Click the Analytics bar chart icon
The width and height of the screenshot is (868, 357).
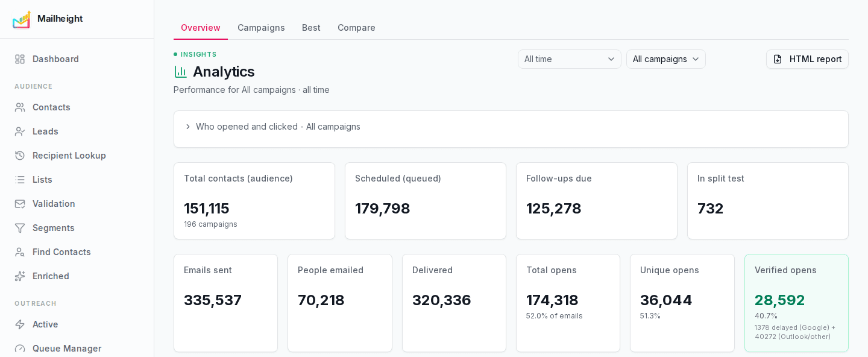(x=180, y=72)
